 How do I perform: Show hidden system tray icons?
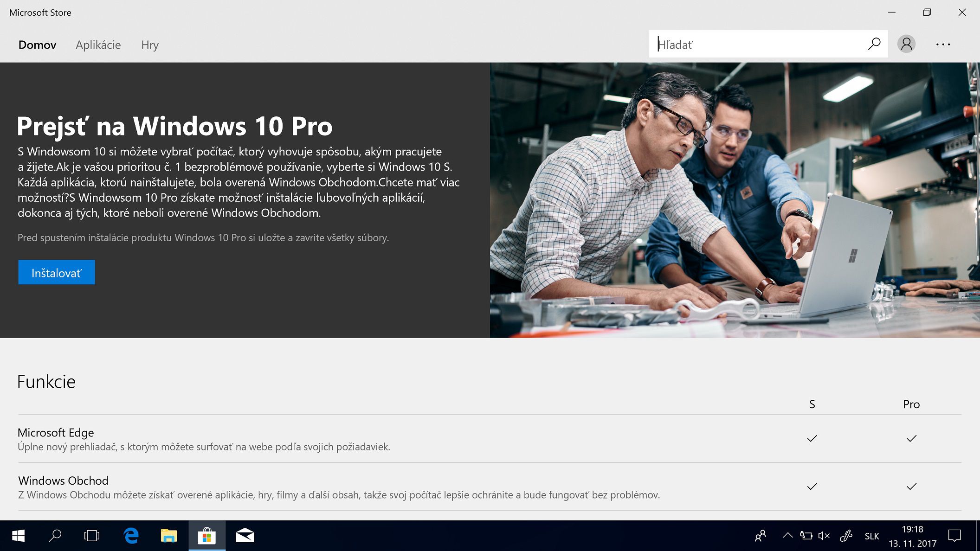click(x=787, y=536)
